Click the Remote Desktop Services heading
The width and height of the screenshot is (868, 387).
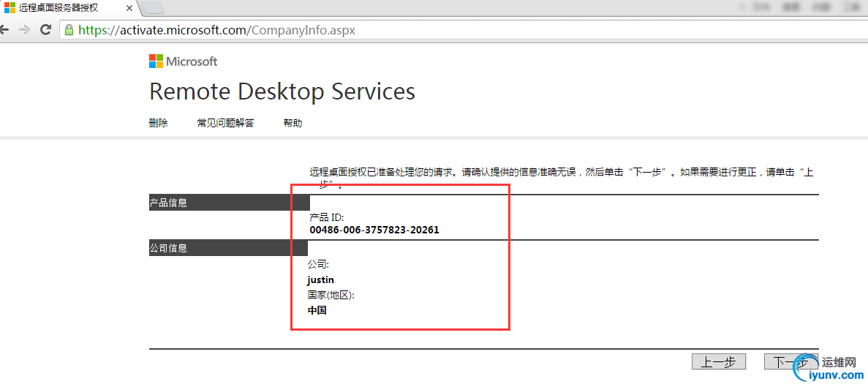(282, 91)
